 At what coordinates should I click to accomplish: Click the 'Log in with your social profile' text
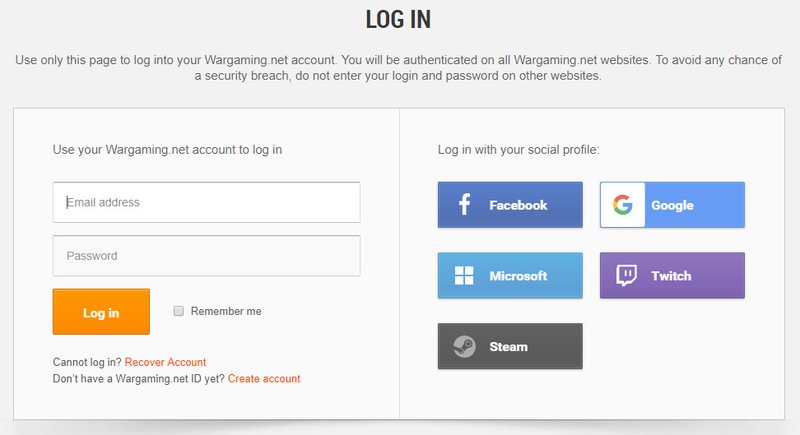[x=518, y=149]
